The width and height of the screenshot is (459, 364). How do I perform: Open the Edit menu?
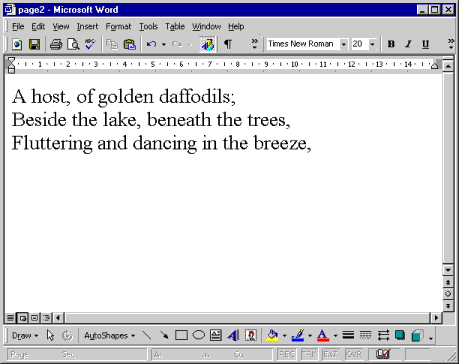tap(38, 26)
